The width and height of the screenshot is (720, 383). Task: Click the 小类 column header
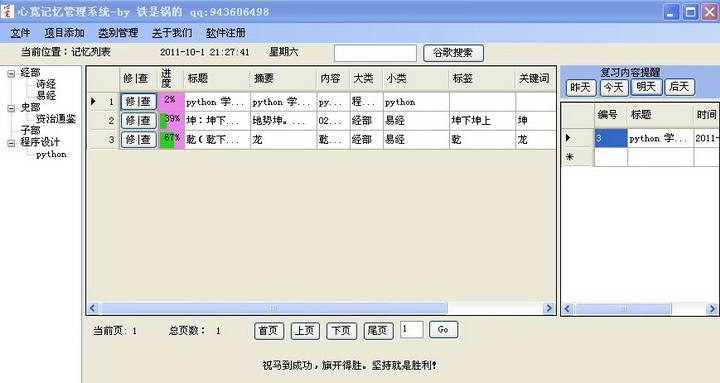[416, 79]
